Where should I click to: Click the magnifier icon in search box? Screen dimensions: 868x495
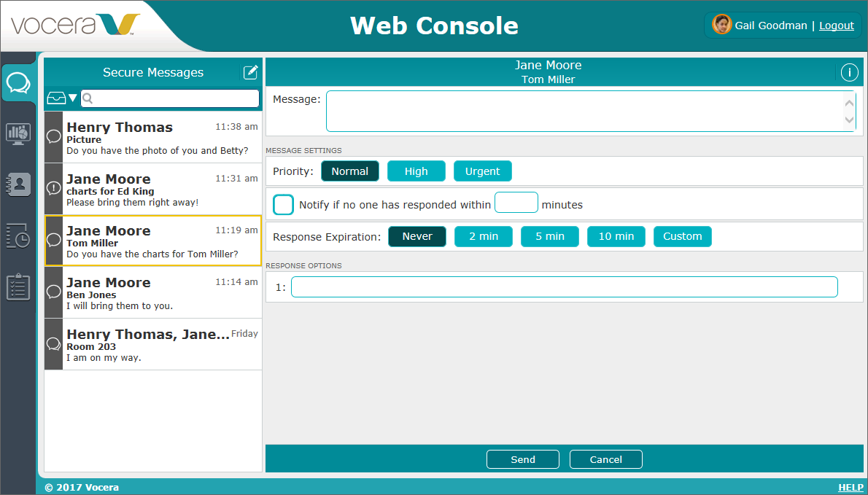(x=88, y=98)
